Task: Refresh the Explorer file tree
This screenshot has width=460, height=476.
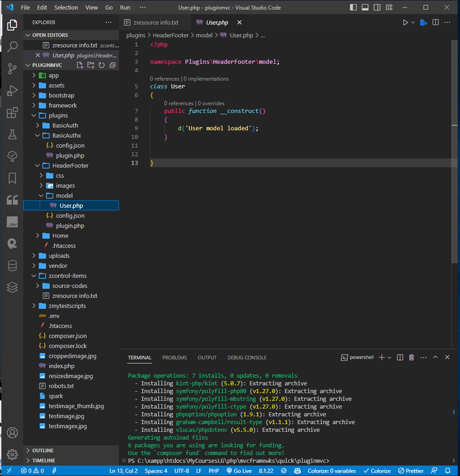Action: tap(102, 65)
